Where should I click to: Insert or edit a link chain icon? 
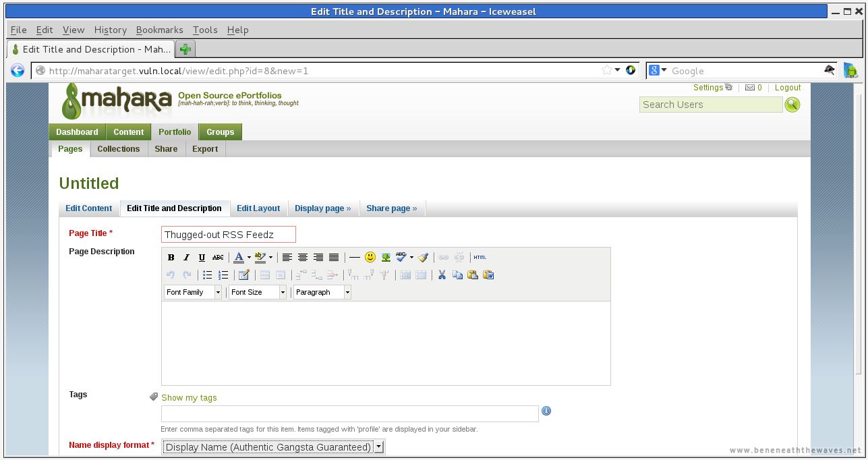pos(444,257)
